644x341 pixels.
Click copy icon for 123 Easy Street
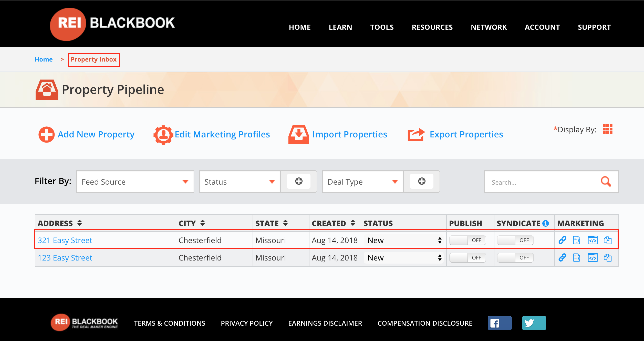[x=608, y=258]
